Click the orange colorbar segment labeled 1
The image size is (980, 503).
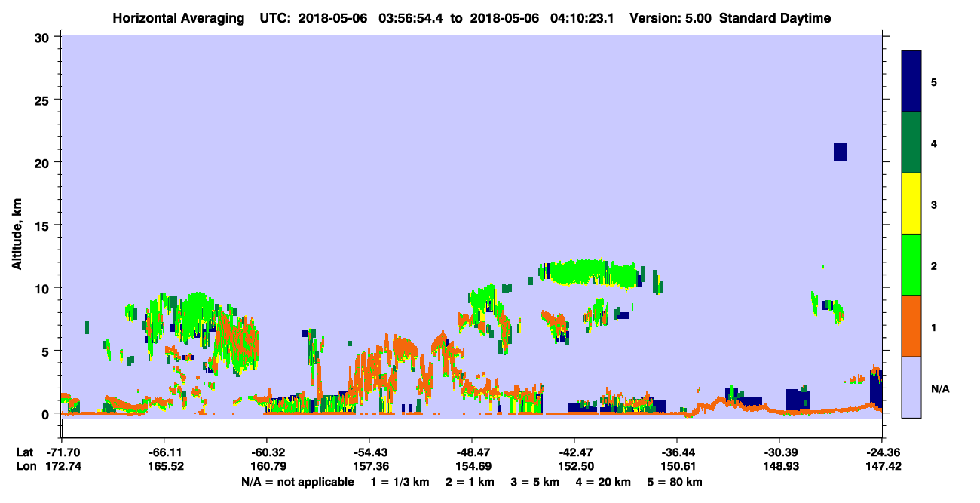point(911,326)
